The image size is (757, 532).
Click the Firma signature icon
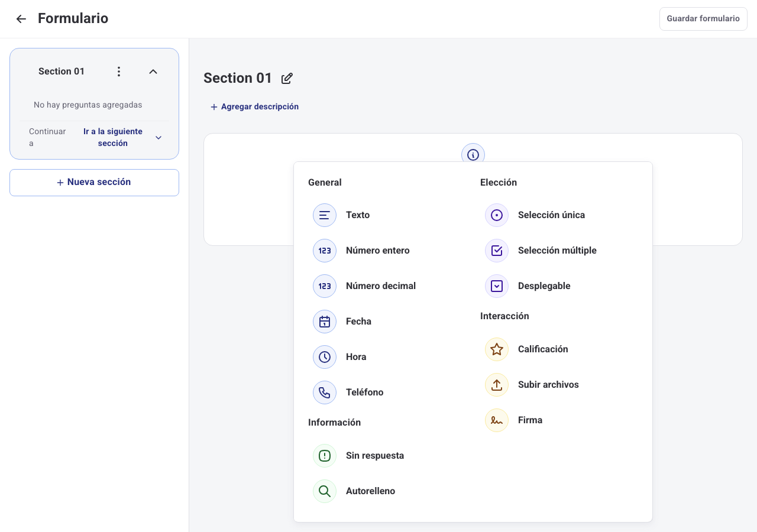click(497, 420)
